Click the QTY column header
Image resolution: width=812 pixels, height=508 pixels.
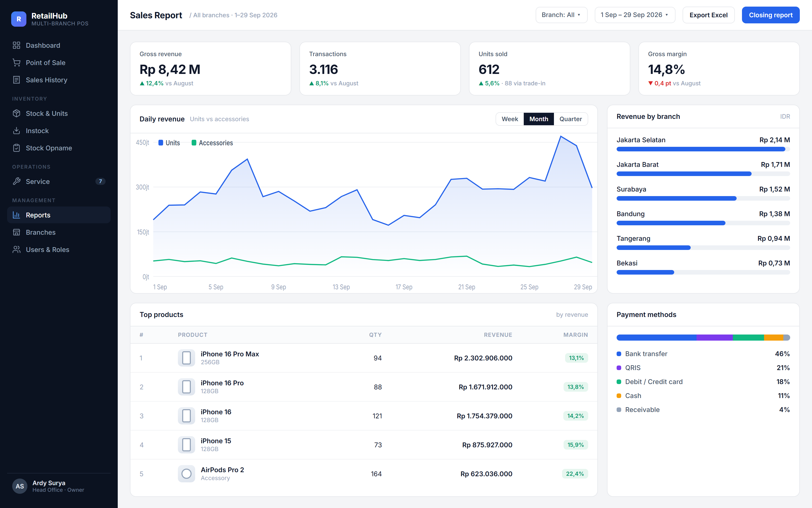click(375, 335)
